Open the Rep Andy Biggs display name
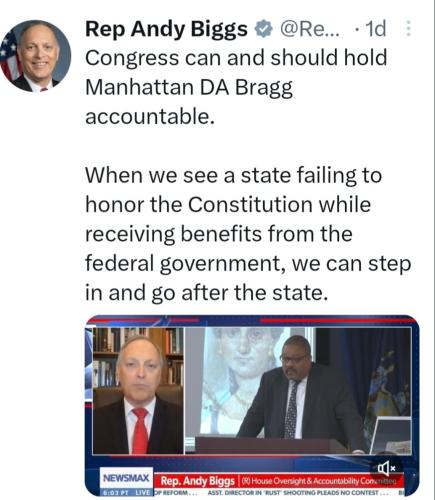Image resolution: width=435 pixels, height=500 pixels. click(x=166, y=29)
